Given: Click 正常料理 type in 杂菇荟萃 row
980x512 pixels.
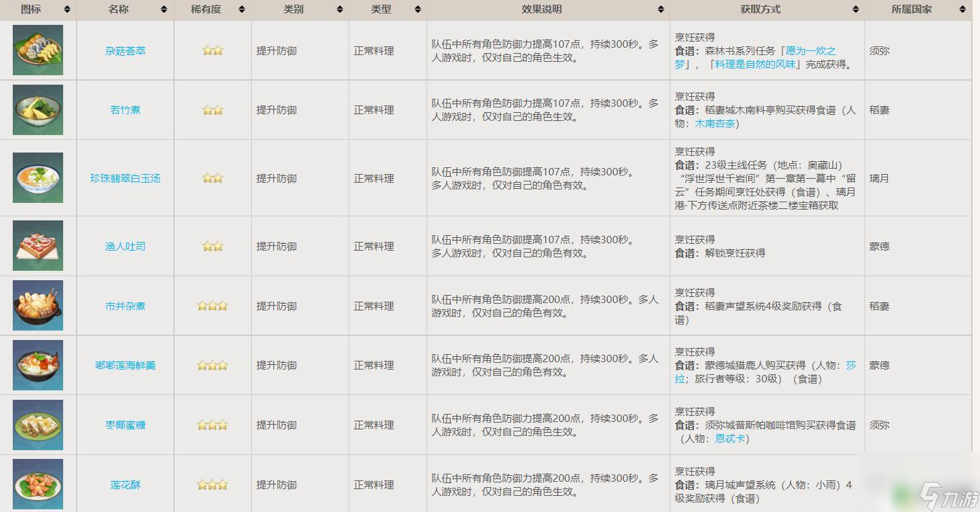Looking at the screenshot, I should click(x=374, y=50).
